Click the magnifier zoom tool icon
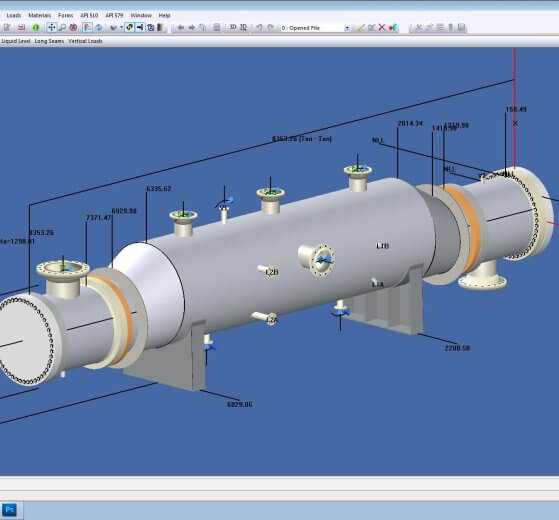 coord(62,27)
